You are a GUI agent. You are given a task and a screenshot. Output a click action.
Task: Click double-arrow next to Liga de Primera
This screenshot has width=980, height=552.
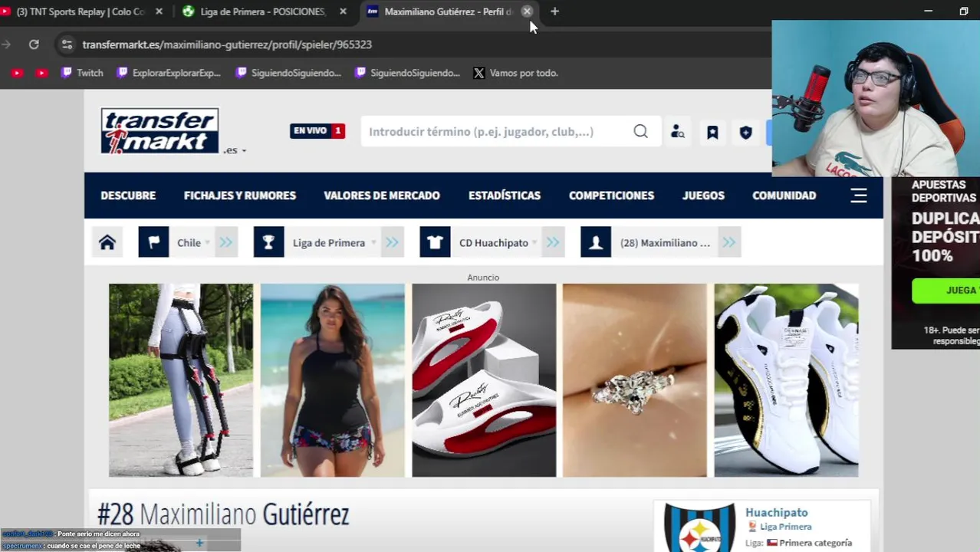pyautogui.click(x=392, y=242)
